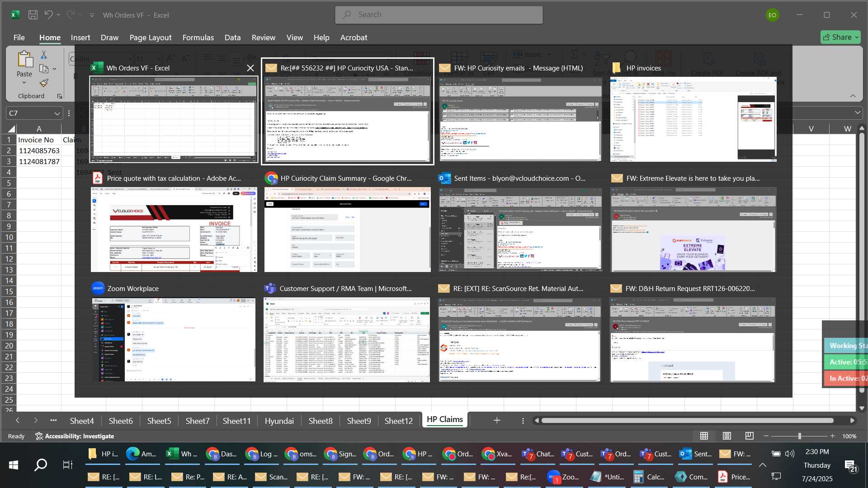Click the Save icon in title bar
Screen dimensions: 868x488
click(x=33, y=15)
